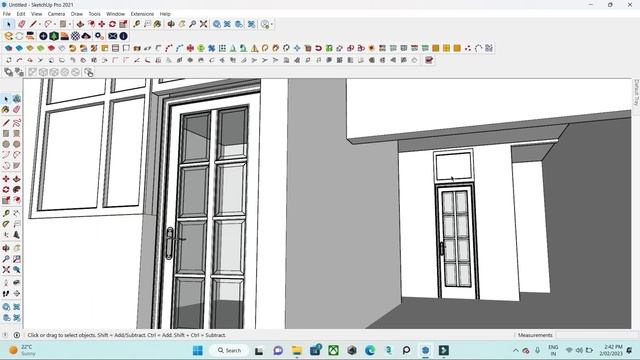
Task: Click the blue envelope icon in second toolbar
Action: [112, 36]
